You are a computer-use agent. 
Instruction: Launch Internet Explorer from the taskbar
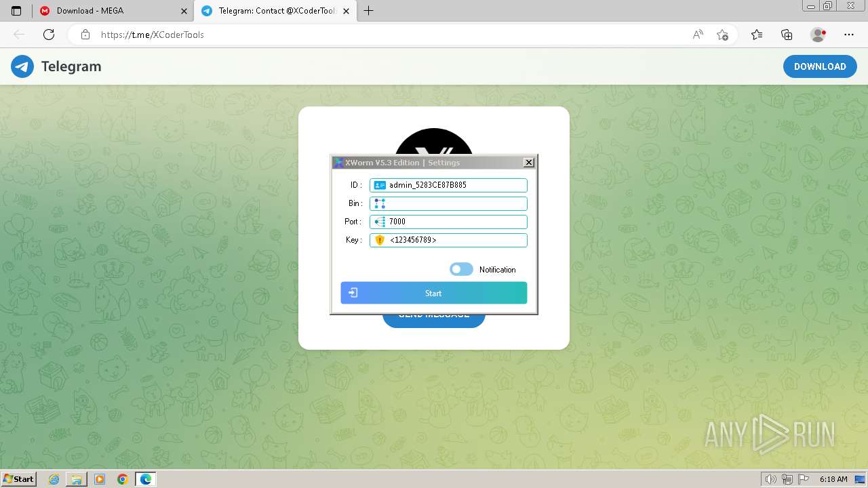pos(54,479)
